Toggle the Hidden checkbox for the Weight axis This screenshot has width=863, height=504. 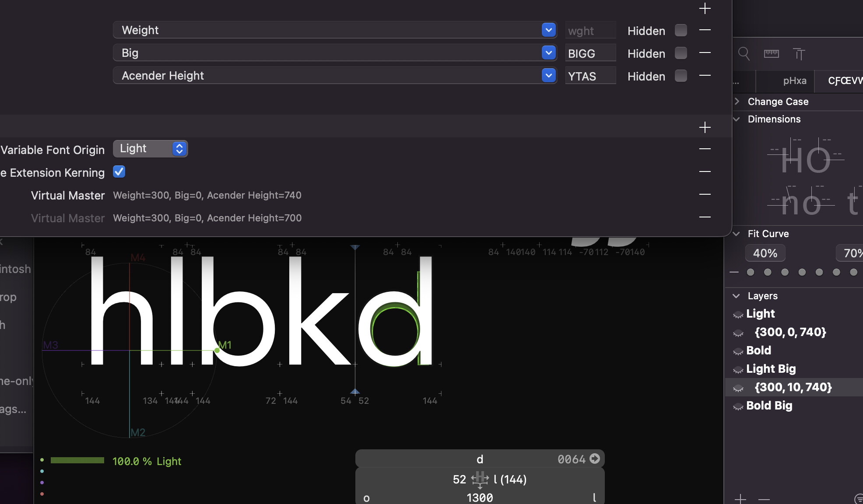681,30
